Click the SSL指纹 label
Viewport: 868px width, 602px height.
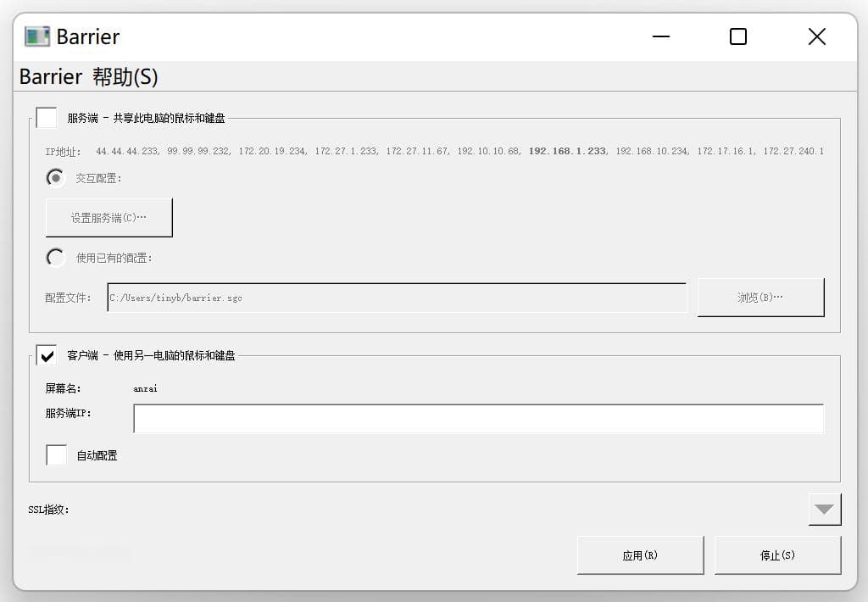point(48,510)
